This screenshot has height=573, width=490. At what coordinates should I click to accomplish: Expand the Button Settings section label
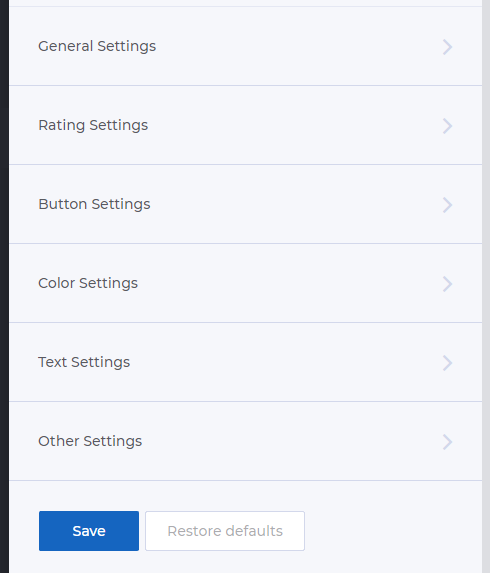pos(94,204)
